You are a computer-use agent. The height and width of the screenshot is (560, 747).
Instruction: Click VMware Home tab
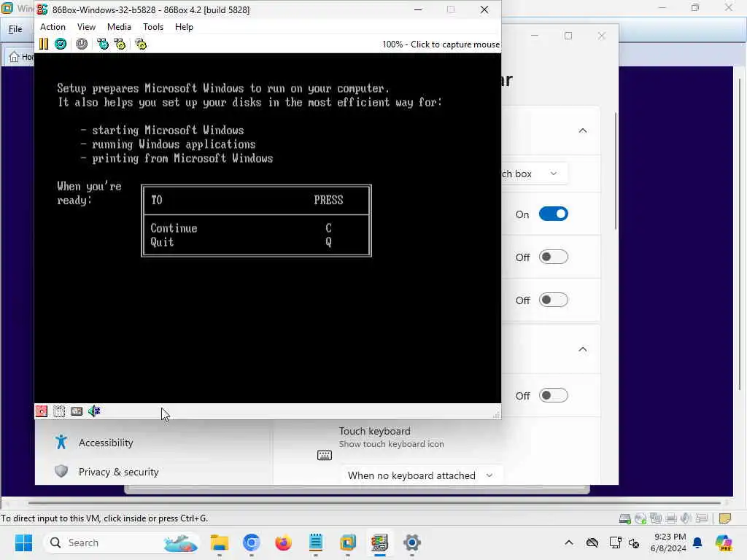pos(21,57)
